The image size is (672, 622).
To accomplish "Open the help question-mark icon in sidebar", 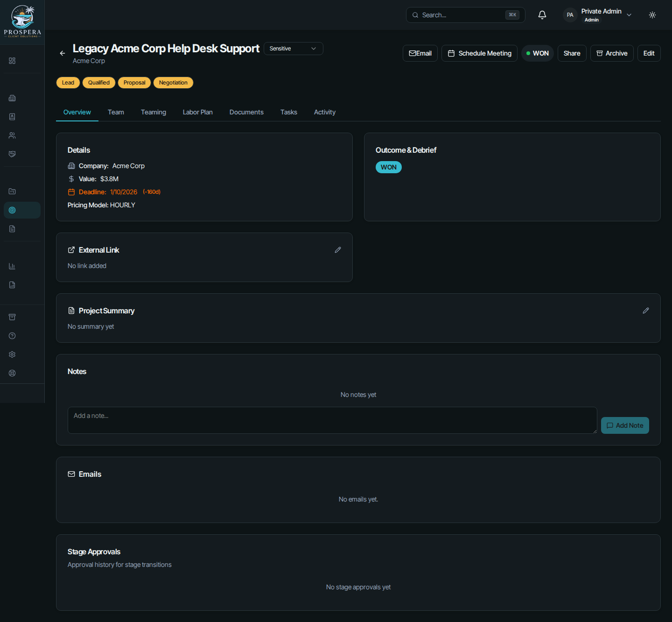I will (x=12, y=336).
